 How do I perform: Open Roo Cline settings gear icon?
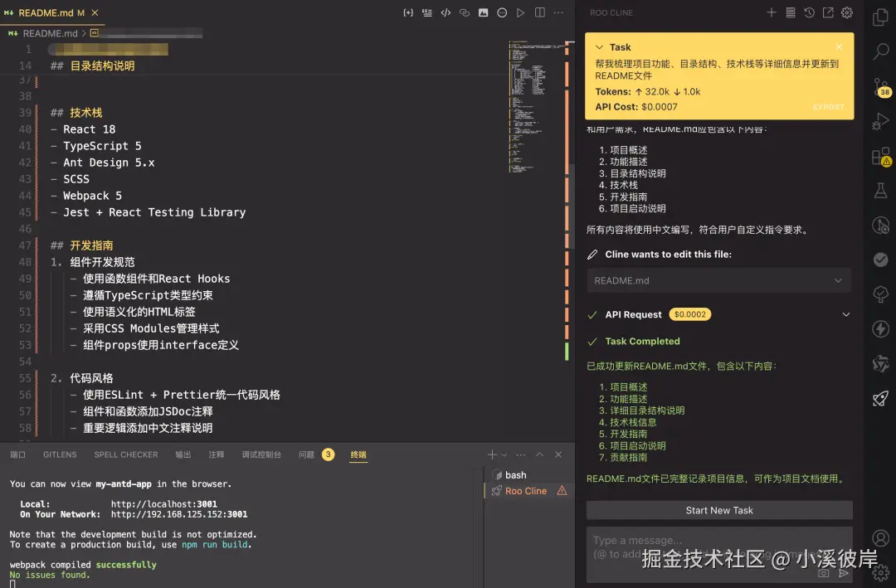(848, 12)
